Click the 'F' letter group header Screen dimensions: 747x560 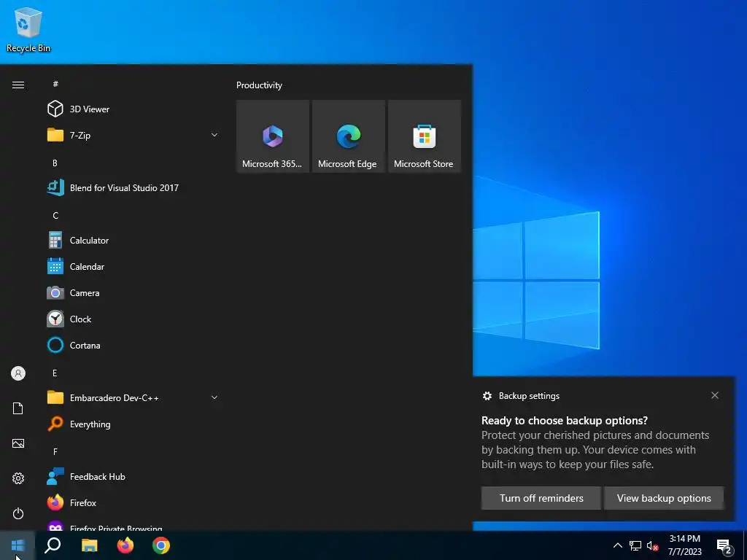(55, 451)
